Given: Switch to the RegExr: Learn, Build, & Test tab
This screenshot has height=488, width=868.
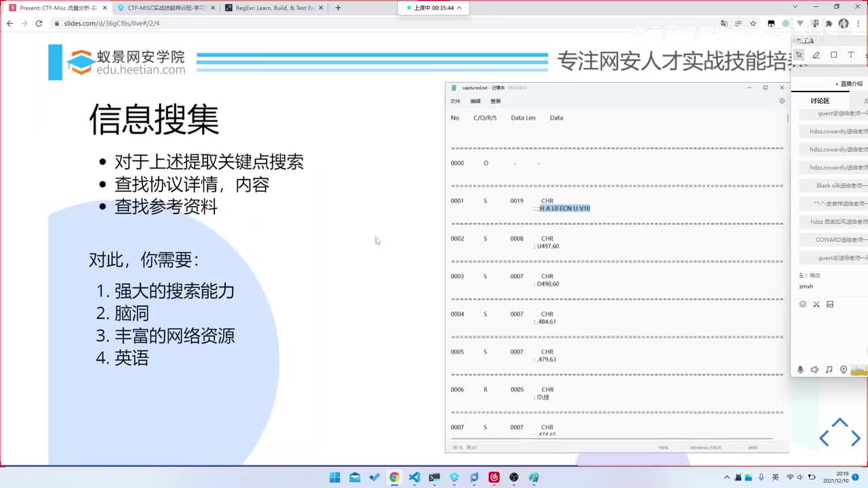Looking at the screenshot, I should 273,7.
